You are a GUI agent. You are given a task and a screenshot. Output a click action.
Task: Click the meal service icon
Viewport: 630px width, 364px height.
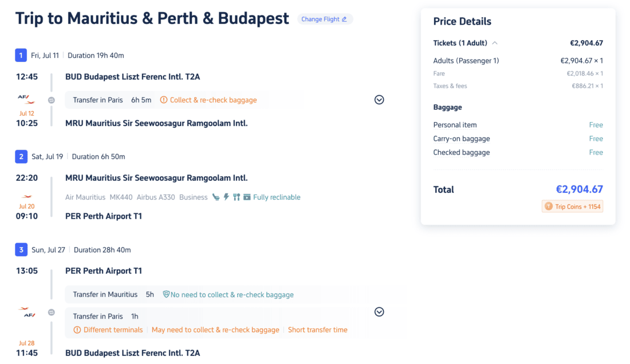237,197
